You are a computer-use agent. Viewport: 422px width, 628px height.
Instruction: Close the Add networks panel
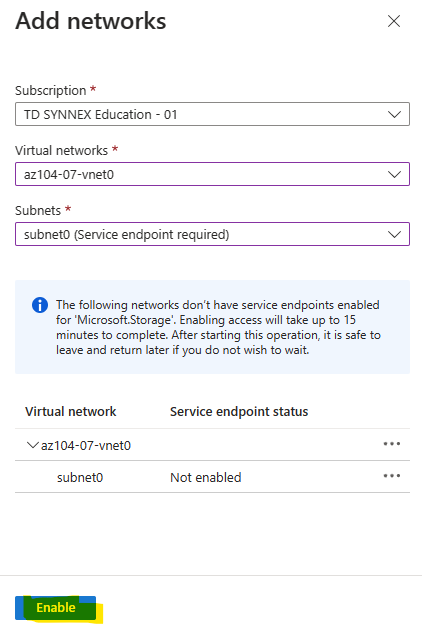(x=394, y=21)
